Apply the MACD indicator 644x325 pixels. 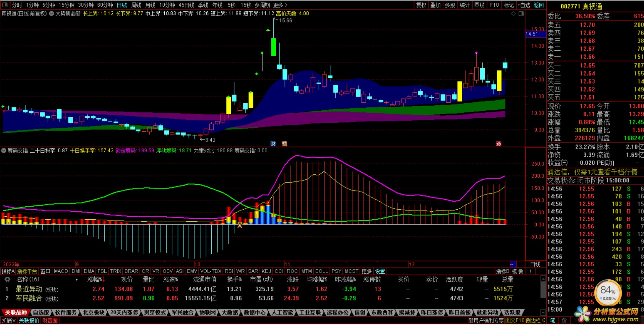coord(61,271)
